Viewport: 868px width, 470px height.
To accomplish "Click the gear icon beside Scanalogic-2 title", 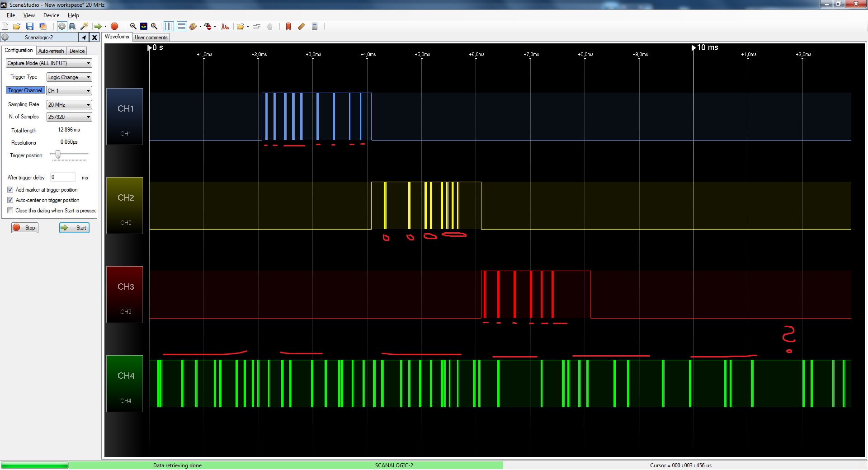I will (5, 38).
